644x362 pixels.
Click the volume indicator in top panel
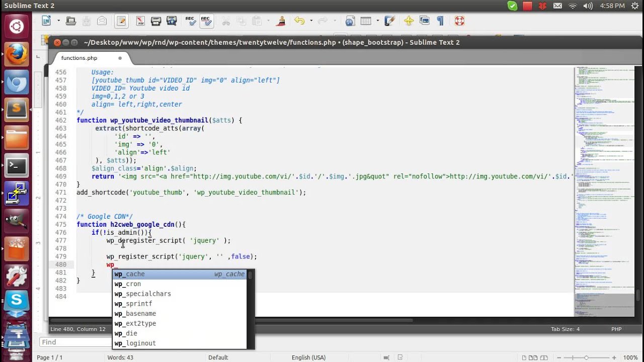[588, 6]
